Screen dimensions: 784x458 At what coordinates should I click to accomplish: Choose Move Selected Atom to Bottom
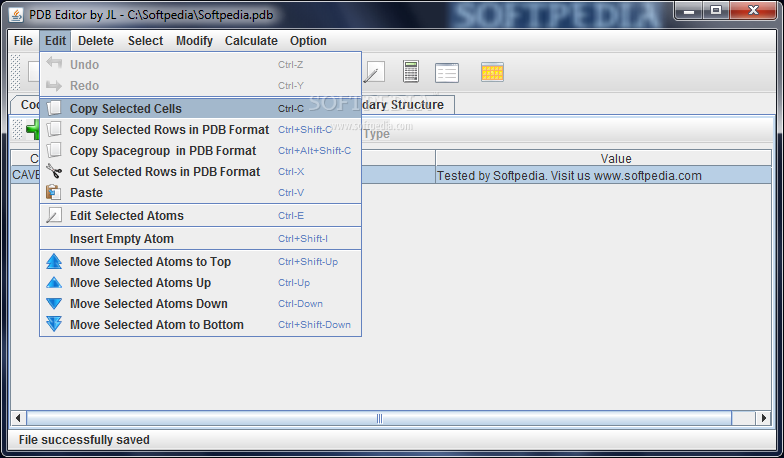[x=200, y=324]
